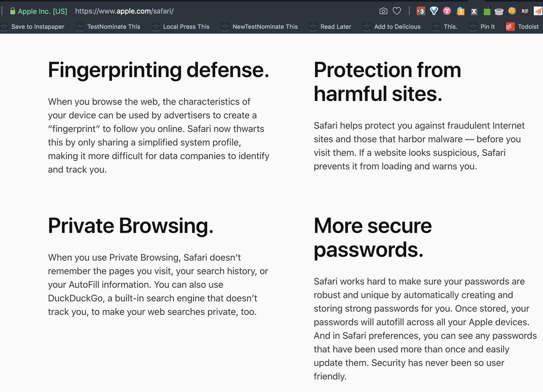This screenshot has width=543, height=392.
Task: Click the paragraph starting 'When you use Private Browsing'
Action: (158, 285)
